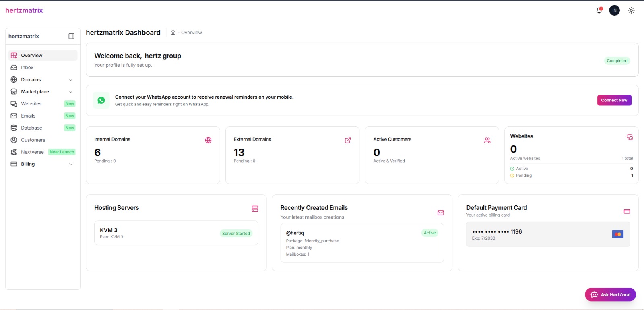Click the Websites card icon

tap(630, 137)
